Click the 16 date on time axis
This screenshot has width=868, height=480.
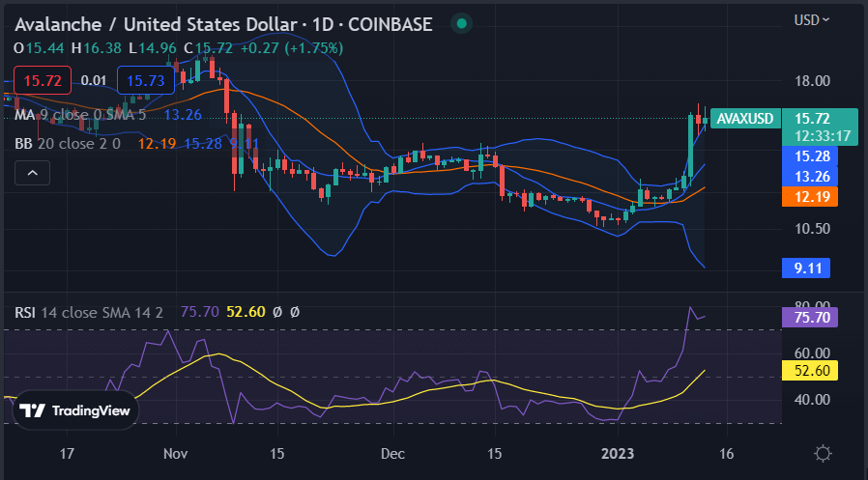click(x=727, y=454)
